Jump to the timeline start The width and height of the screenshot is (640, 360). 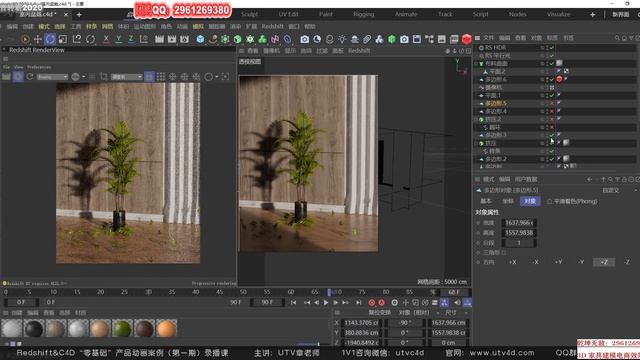293,303
